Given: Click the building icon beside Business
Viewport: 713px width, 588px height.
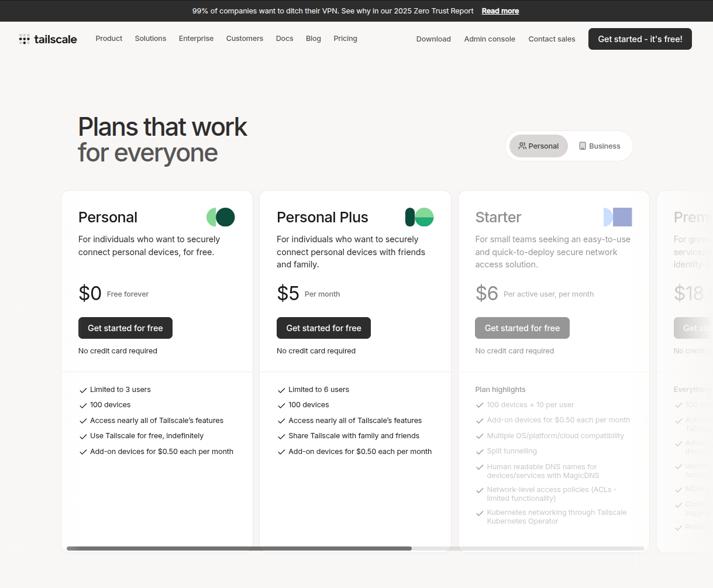Looking at the screenshot, I should coord(583,146).
